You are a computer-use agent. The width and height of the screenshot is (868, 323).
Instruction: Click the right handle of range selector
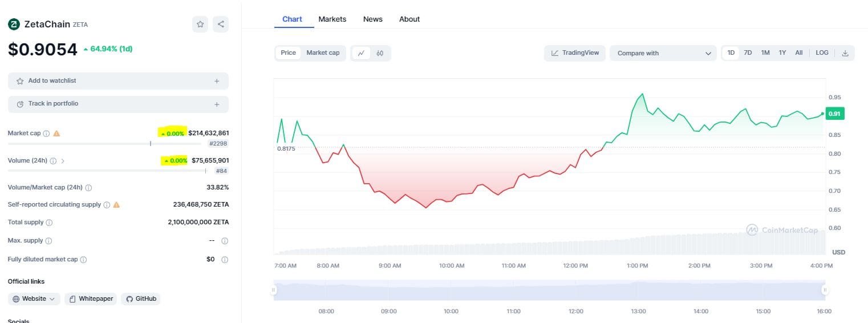(x=824, y=290)
